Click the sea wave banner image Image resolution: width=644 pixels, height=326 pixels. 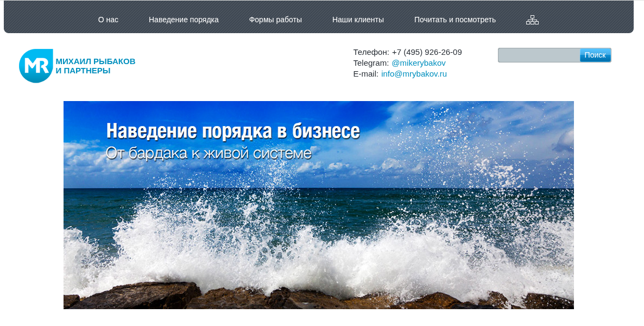coord(318,205)
